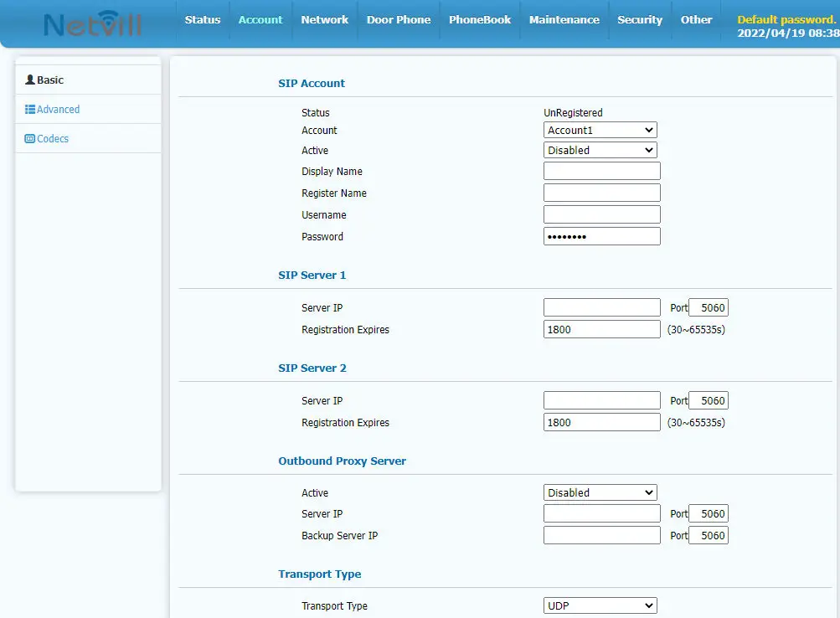Open the Account menu
Screen dimensions: 840x618
click(260, 20)
